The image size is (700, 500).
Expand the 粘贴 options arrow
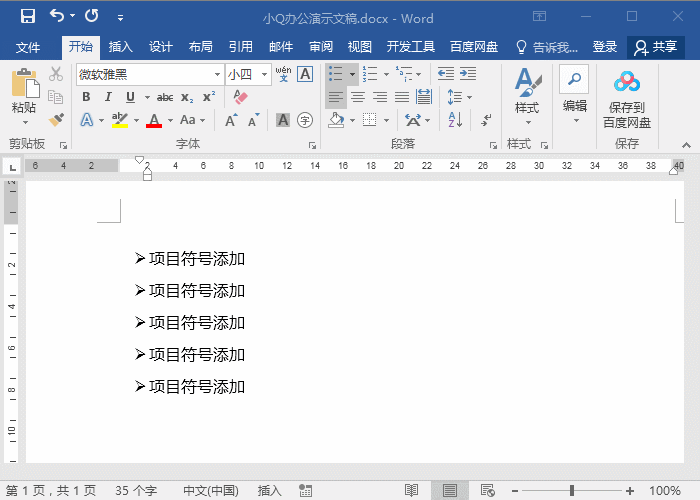[25, 122]
